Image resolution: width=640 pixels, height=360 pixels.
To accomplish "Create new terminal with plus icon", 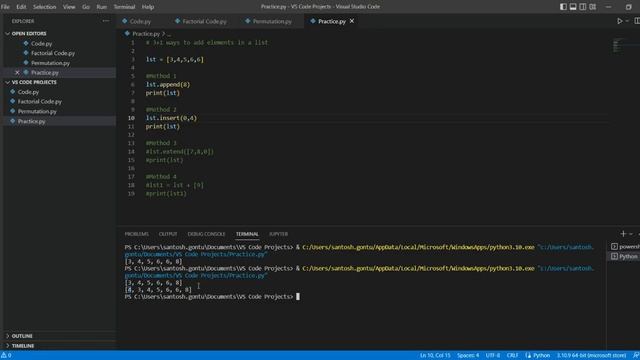I will coord(623,234).
